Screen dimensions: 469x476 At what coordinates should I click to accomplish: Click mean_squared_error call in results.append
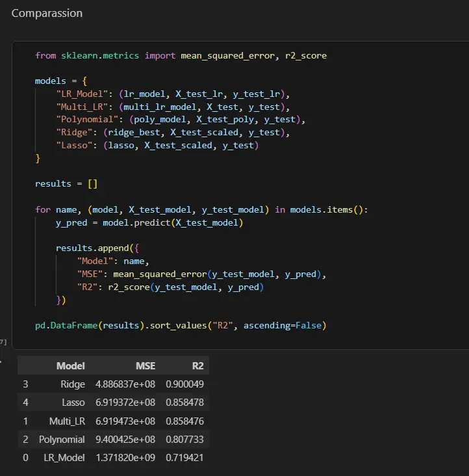tap(160, 274)
